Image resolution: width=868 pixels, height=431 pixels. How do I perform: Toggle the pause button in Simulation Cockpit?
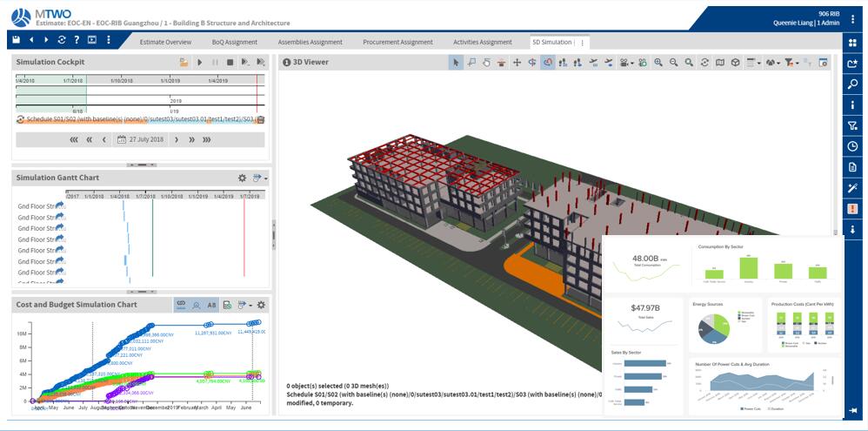(215, 63)
